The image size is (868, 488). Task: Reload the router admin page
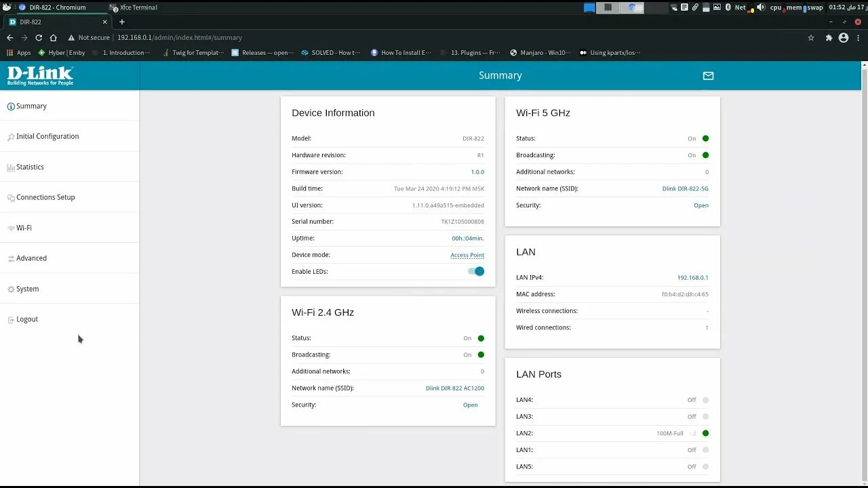pos(39,38)
